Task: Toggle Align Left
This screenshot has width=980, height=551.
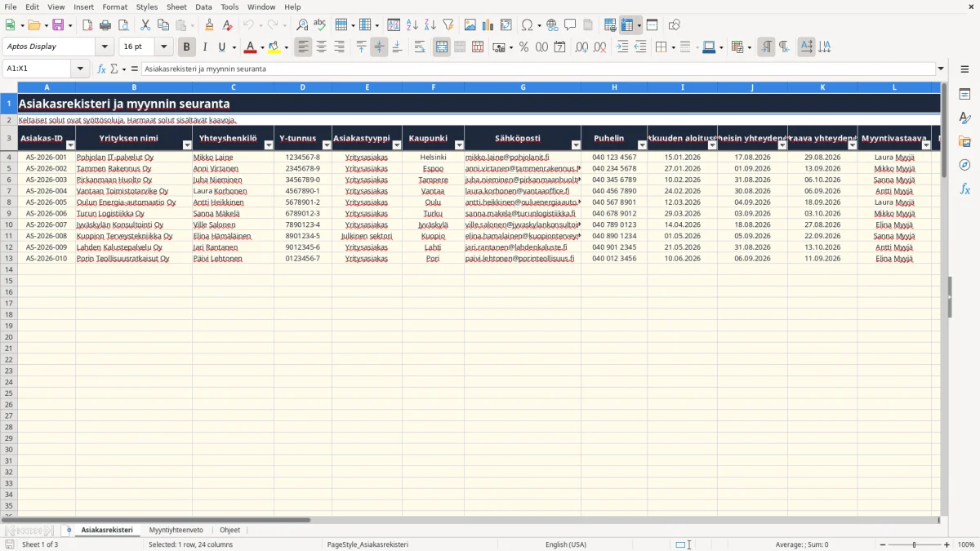Action: pyautogui.click(x=303, y=47)
